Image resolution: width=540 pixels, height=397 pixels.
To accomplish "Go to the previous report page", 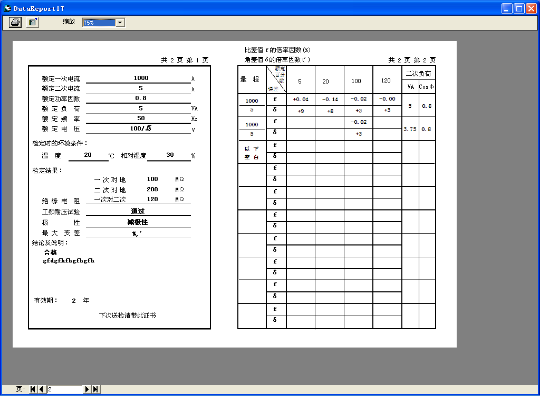I will (41, 389).
